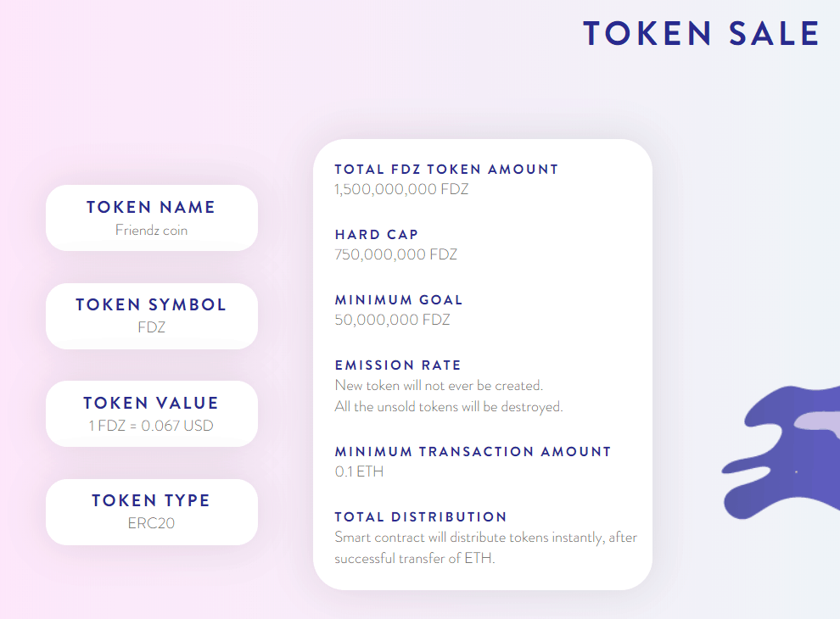Viewport: 840px width, 619px height.
Task: Click the Total FDZ Token Amount heading
Action: [446, 170]
